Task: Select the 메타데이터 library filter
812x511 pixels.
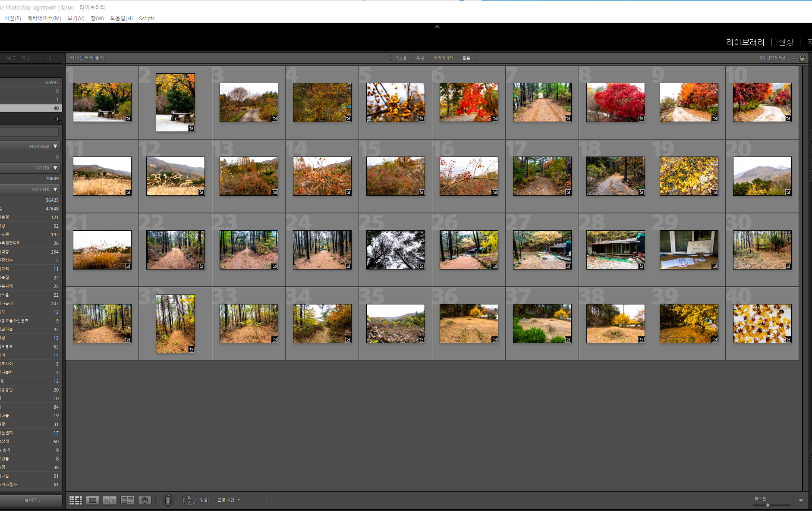Action: (x=443, y=58)
